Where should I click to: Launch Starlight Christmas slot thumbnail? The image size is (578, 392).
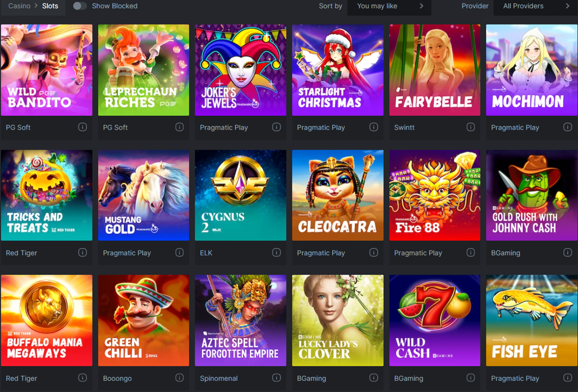[x=338, y=70]
